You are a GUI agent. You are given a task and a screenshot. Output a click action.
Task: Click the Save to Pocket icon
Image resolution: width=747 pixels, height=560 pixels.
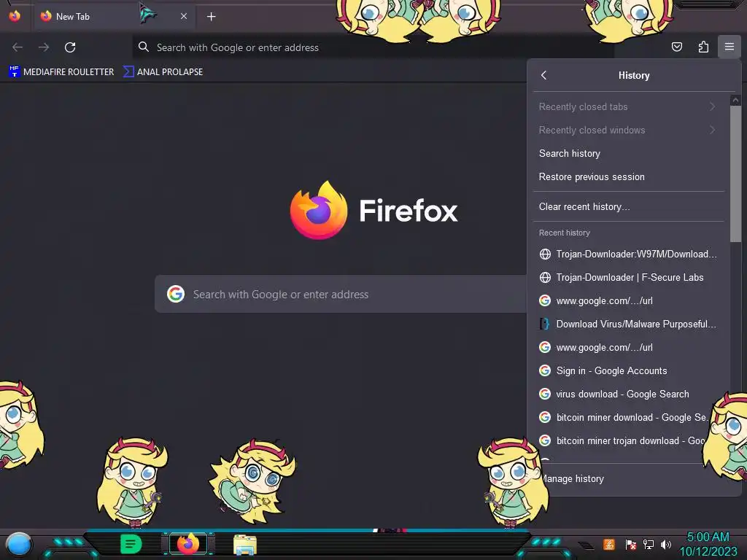[x=677, y=47]
